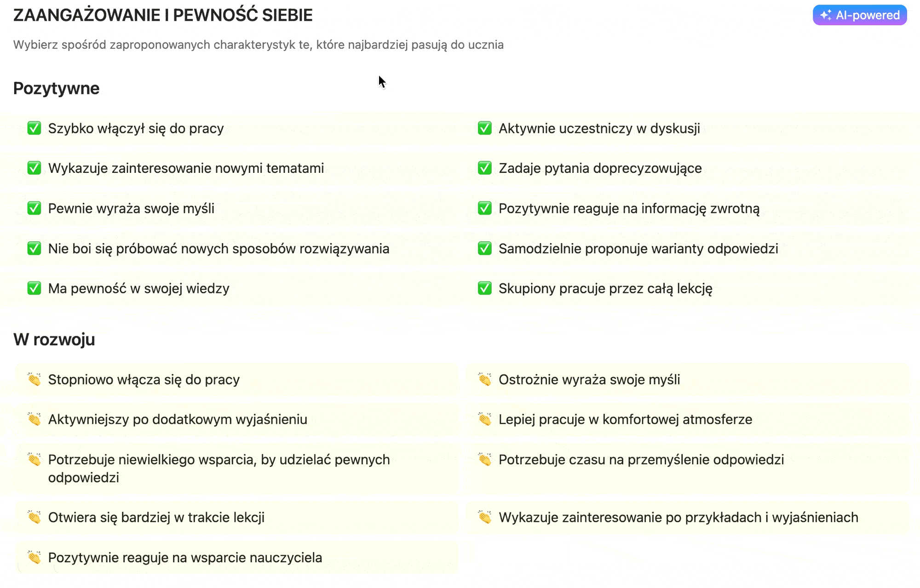This screenshot has height=588, width=920.
Task: Select Skupiony pracuje przez całą lekcję
Action: pyautogui.click(x=690, y=288)
